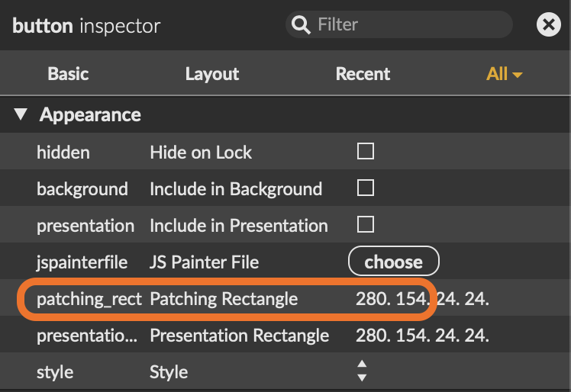Collapse the Appearance section triangle

point(21,116)
